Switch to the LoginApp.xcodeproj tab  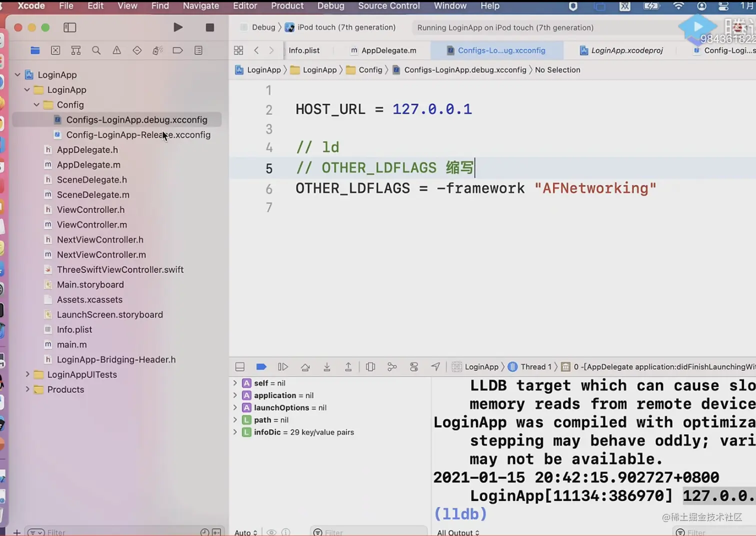(621, 51)
